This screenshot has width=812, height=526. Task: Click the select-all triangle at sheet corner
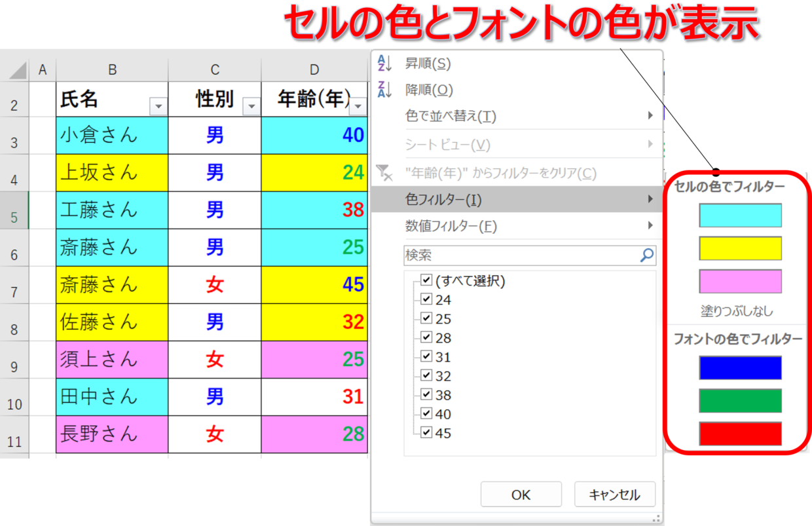pyautogui.click(x=18, y=70)
